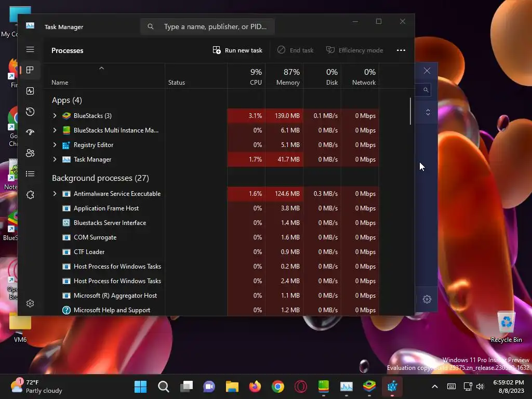Open the Windows Start menu

[x=140, y=387]
